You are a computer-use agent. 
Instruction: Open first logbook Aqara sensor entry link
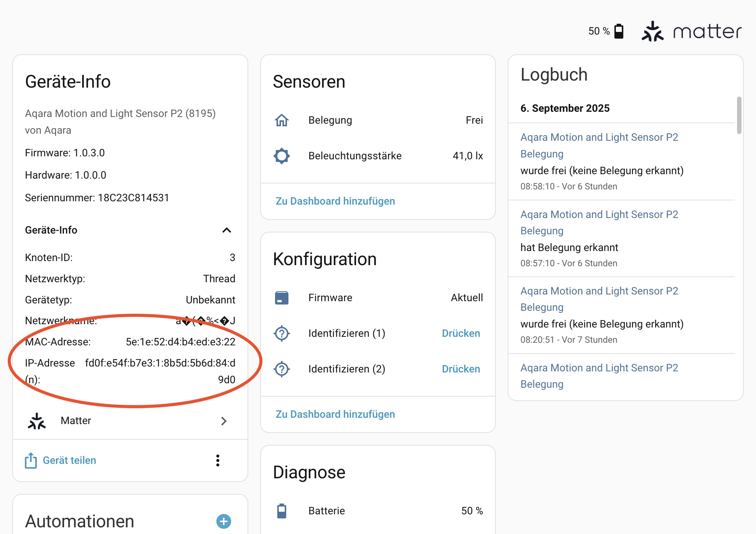click(x=599, y=137)
